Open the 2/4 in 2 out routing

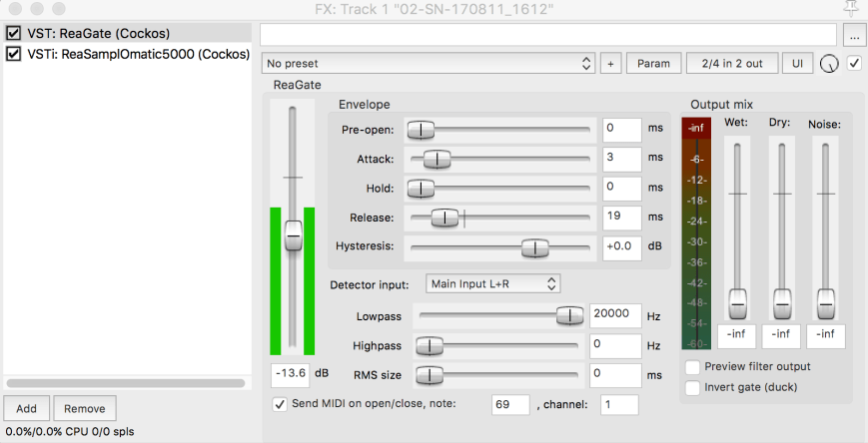tap(730, 64)
